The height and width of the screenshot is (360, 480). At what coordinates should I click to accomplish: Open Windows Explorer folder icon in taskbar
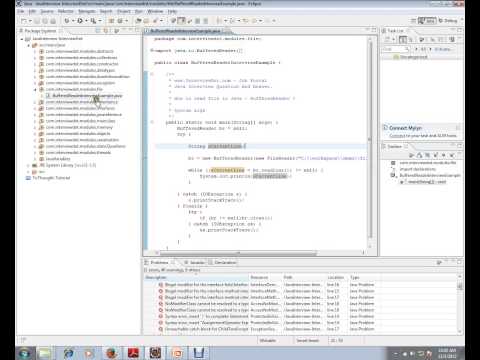click(45, 353)
